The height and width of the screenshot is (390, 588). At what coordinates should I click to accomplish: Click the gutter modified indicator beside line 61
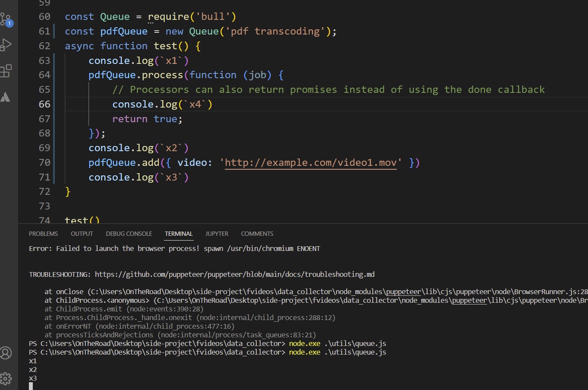click(54, 31)
